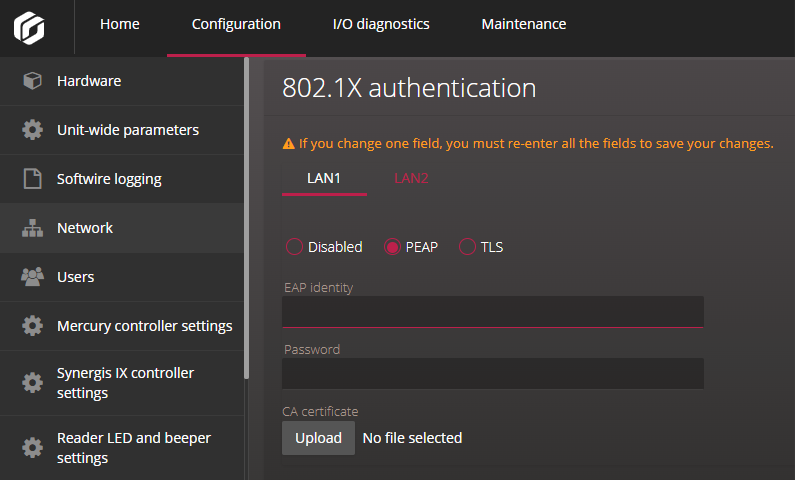Go to the Maintenance tab
This screenshot has height=480, width=795.
(x=524, y=24)
